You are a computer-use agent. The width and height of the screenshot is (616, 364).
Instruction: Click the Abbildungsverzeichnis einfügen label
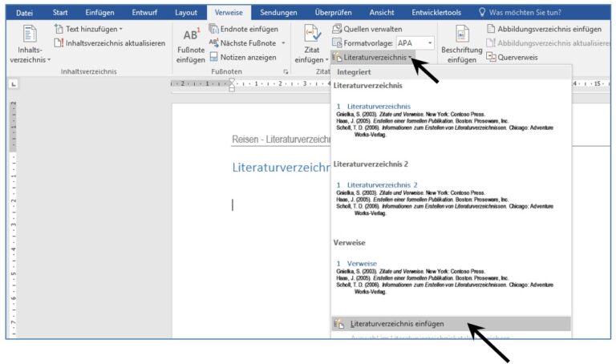click(x=549, y=29)
